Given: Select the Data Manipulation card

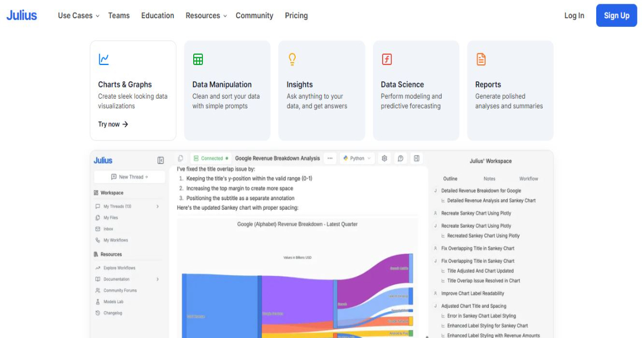Looking at the screenshot, I should [x=227, y=91].
